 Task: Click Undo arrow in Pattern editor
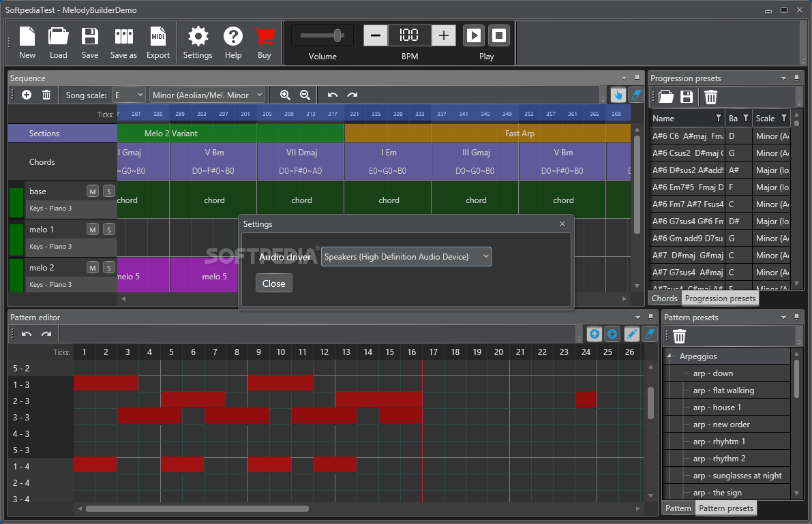pos(27,334)
